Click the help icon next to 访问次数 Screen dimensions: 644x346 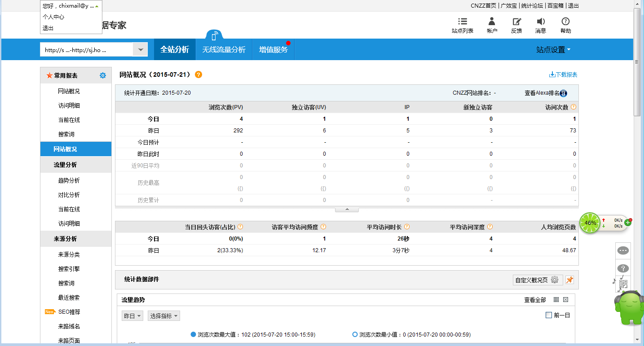click(573, 107)
